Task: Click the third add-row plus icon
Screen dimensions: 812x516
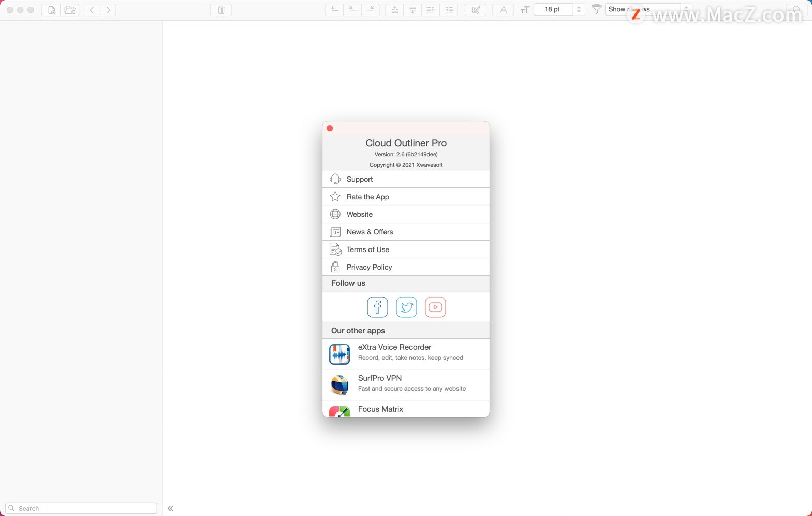Action: tap(371, 10)
